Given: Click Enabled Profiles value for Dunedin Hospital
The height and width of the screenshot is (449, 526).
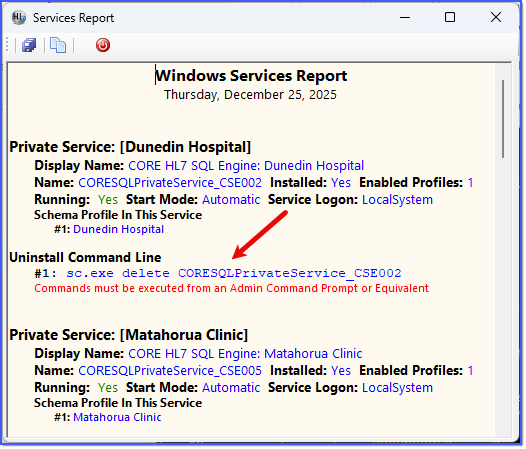Looking at the screenshot, I should pos(470,183).
